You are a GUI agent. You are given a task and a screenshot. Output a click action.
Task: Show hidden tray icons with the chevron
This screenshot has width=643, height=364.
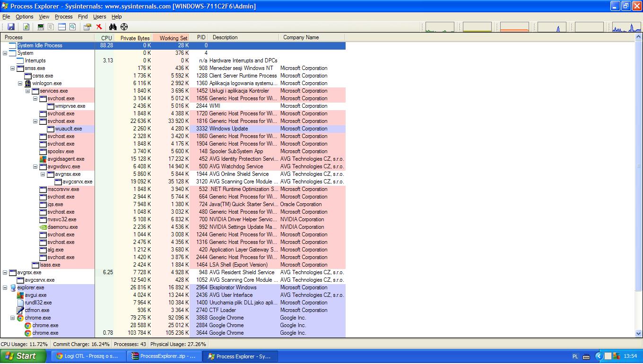(599, 356)
